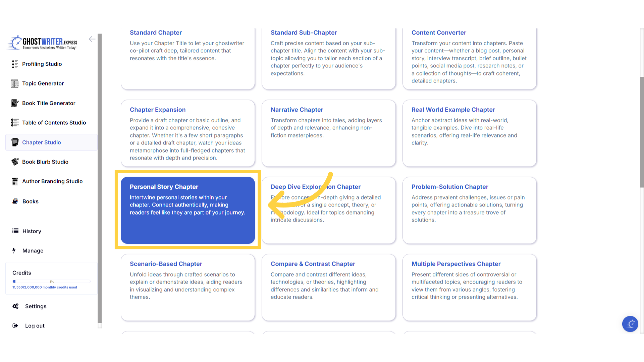Click the Profiling Studio sidebar icon

click(15, 64)
